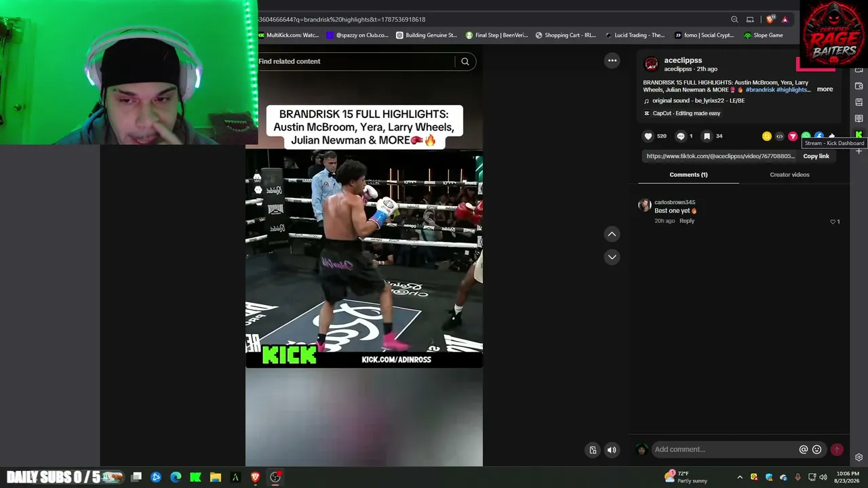868x488 pixels.
Task: Select the Comments (1) tab
Action: (x=688, y=175)
